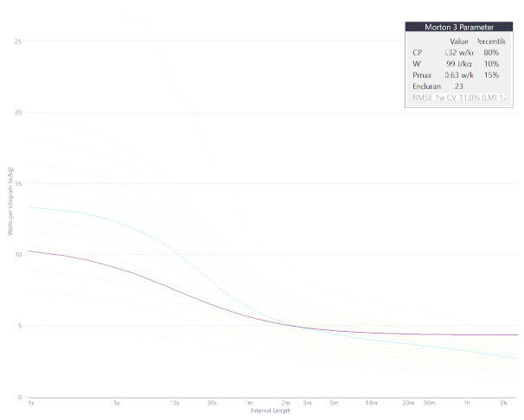The height and width of the screenshot is (420, 524).
Task: Click the 30s tick on x-axis
Action: pos(212,403)
